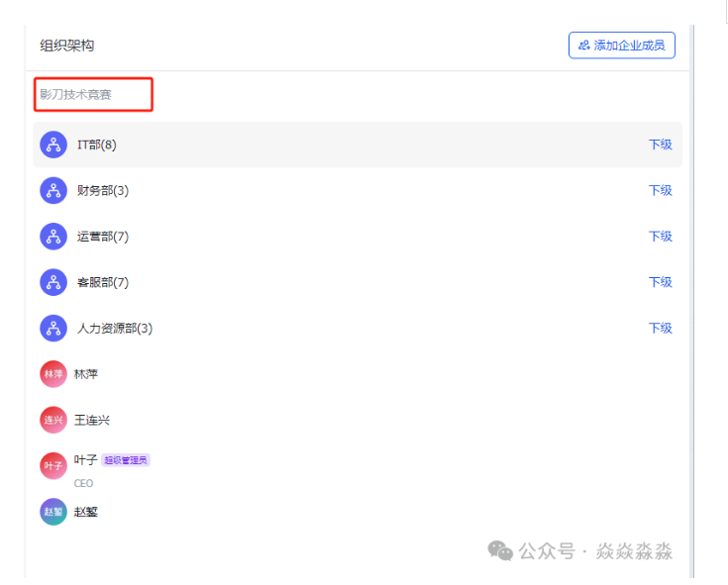Screen dimensions: 728x585
Task: Select member 赵鋆 by name
Action: 86,512
